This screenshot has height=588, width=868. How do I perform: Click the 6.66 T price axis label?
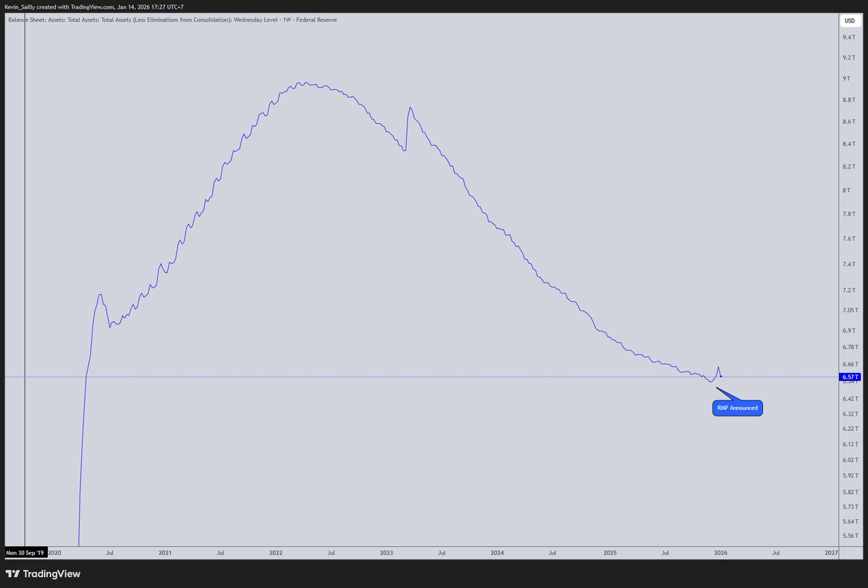point(851,364)
